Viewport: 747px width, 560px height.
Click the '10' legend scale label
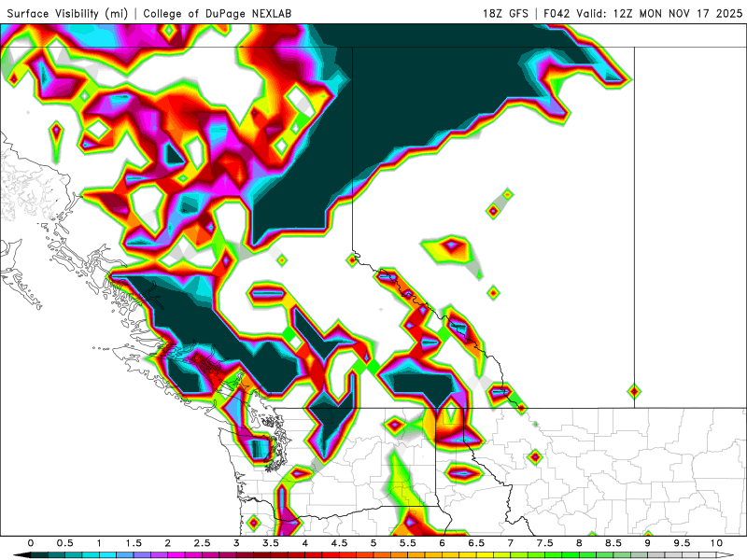coord(716,543)
